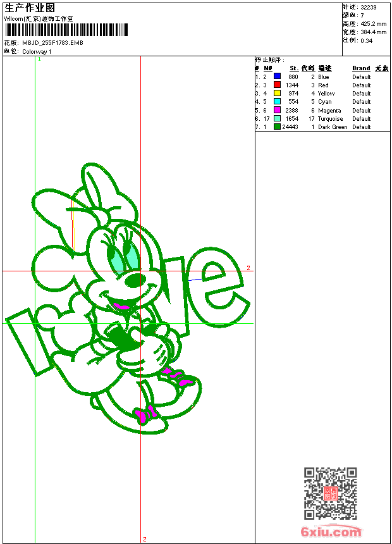This screenshot has height=544, width=392.
Task: Click the 'Dark Green' color description
Action: pyautogui.click(x=333, y=127)
